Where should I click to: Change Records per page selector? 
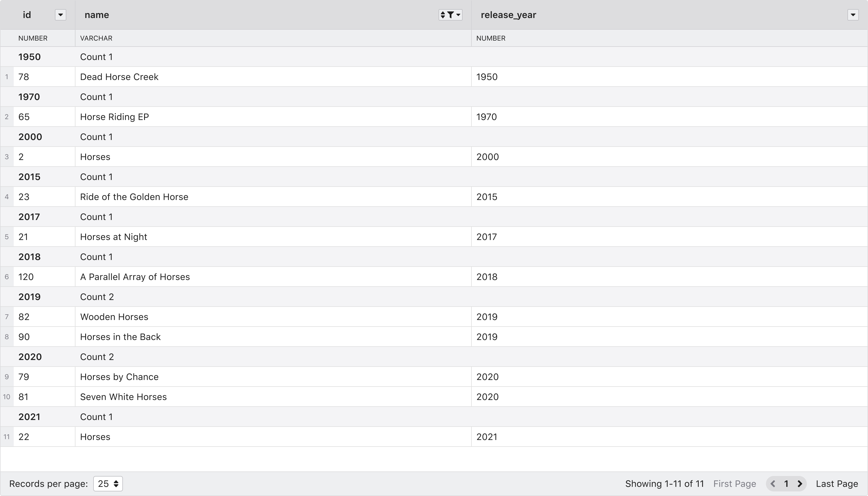pyautogui.click(x=108, y=484)
